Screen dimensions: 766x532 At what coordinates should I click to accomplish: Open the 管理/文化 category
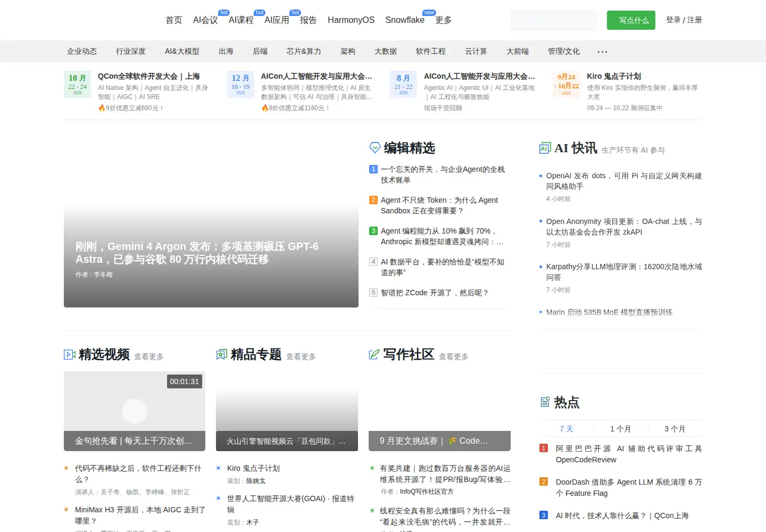click(x=564, y=52)
